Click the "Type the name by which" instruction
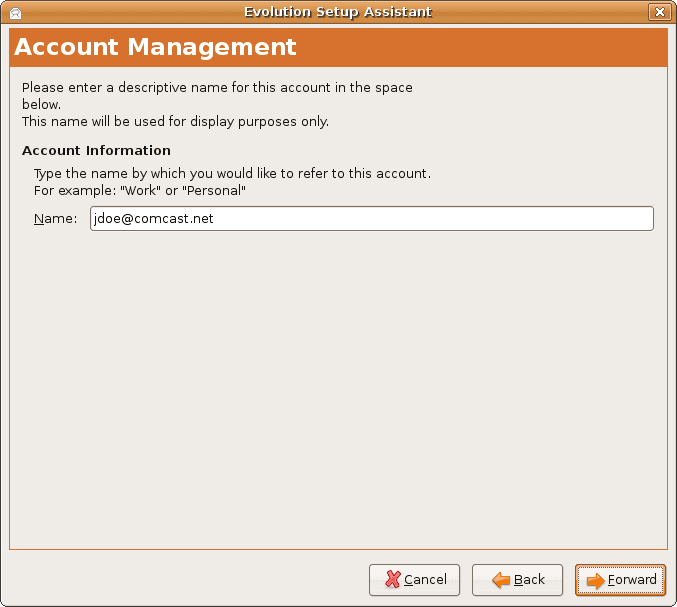The image size is (677, 607). pos(232,173)
